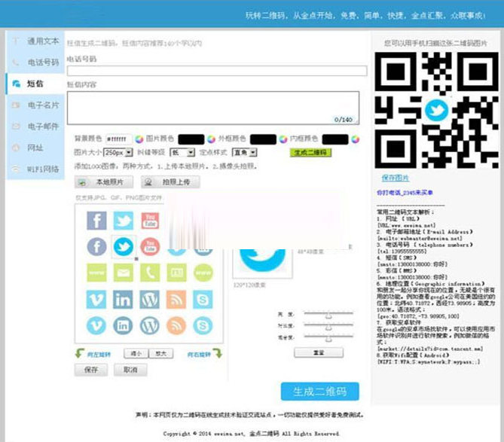Select the square Twitter logo icon
Viewport: 504px width, 442px height.
[124, 221]
